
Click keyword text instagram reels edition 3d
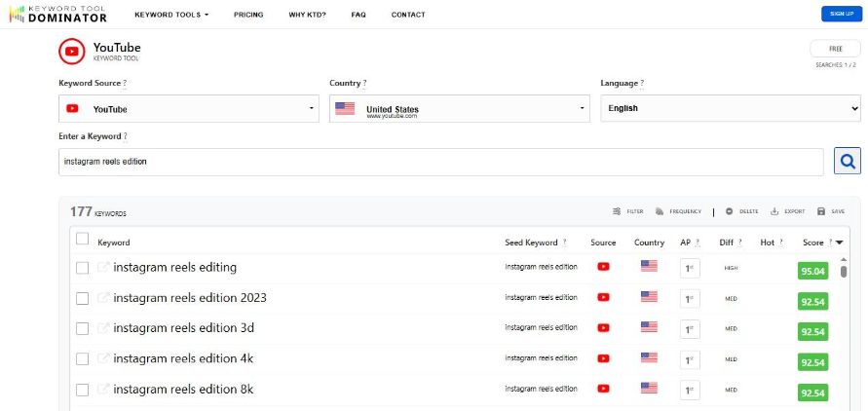tap(184, 328)
